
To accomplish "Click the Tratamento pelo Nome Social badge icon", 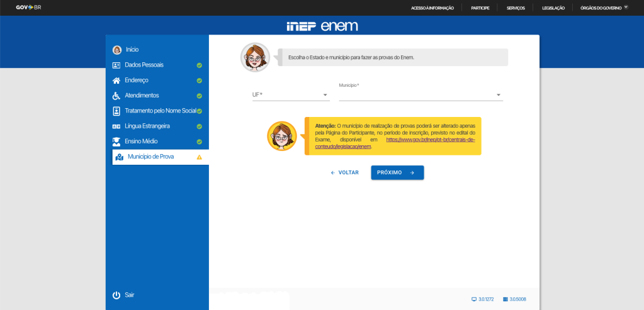I will click(116, 111).
